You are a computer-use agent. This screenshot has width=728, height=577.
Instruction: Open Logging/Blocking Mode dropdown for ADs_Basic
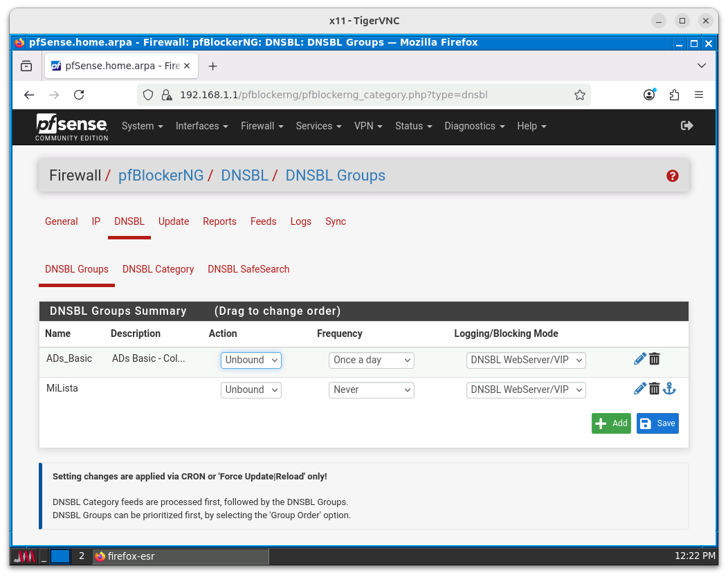click(x=526, y=360)
